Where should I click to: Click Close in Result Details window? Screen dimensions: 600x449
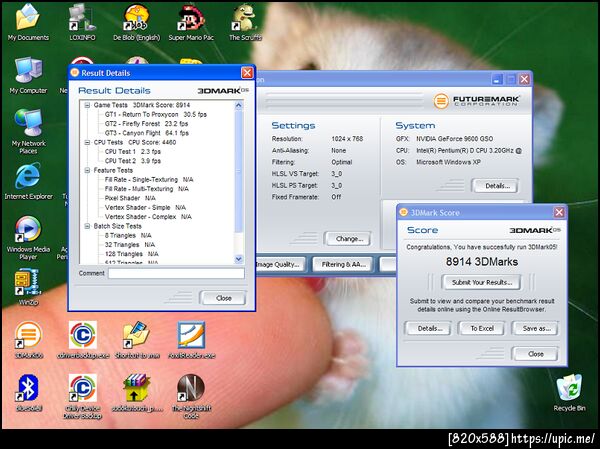tap(223, 298)
